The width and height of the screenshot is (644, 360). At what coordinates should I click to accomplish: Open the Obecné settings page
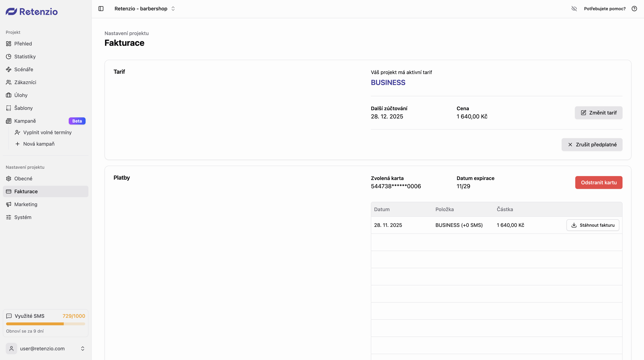[23, 179]
